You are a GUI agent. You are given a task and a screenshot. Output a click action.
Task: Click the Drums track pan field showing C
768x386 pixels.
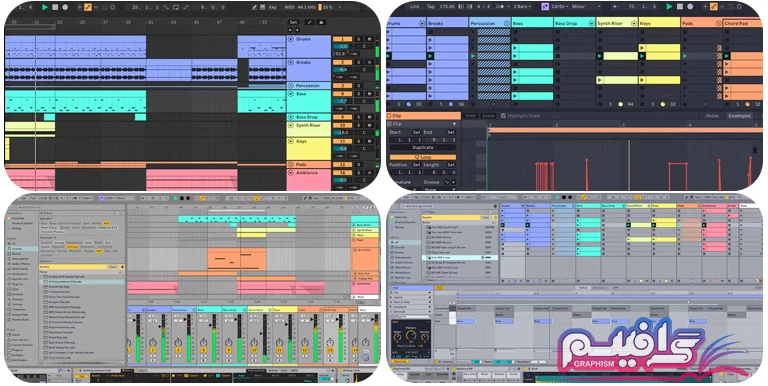(x=364, y=47)
